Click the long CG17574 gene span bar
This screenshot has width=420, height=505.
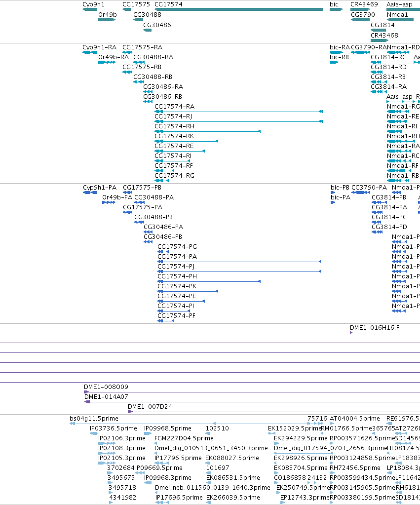tap(239, 9)
